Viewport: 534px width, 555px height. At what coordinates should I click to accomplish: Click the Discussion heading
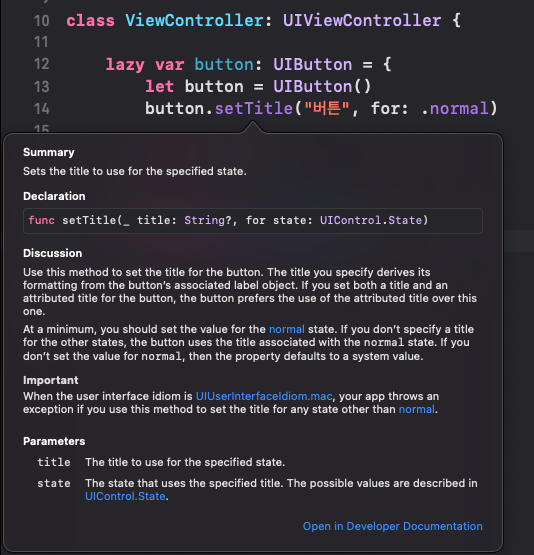53,253
